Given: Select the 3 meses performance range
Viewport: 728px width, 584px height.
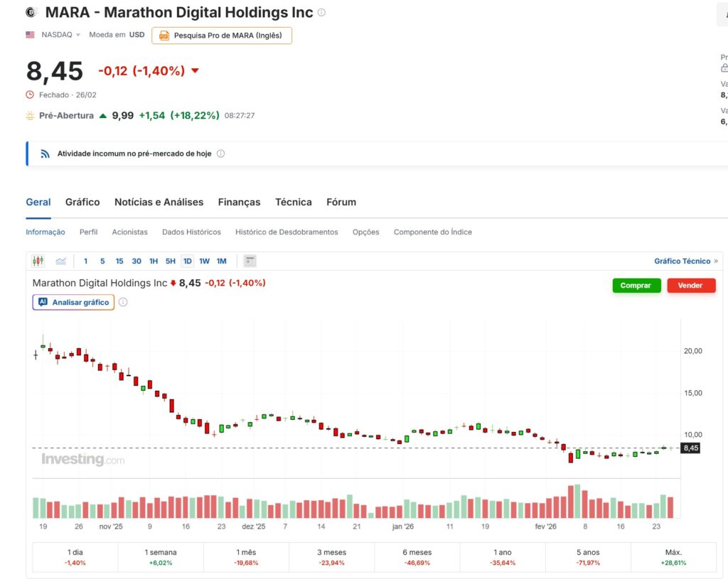Looking at the screenshot, I should (331, 557).
